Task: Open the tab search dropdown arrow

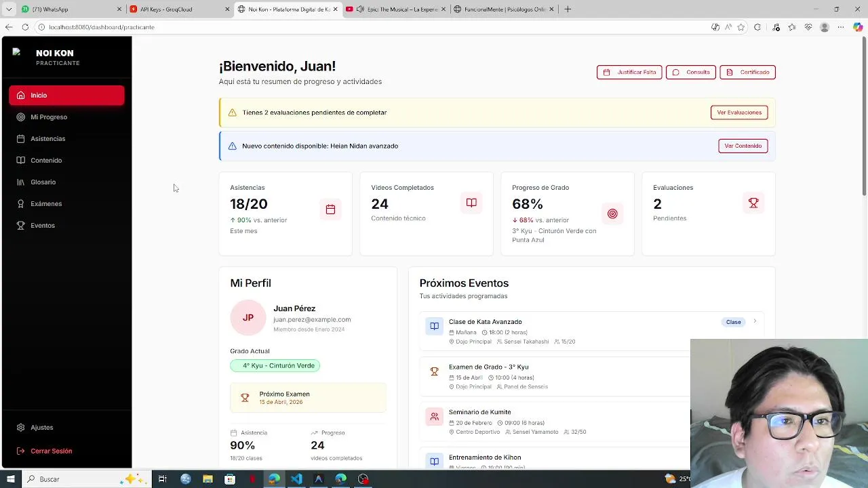Action: [8, 9]
